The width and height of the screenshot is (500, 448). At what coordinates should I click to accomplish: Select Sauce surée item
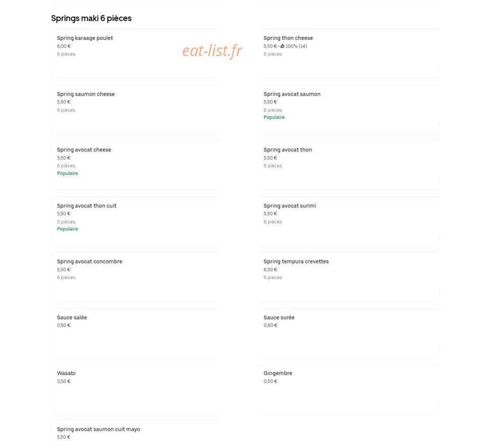[349, 333]
